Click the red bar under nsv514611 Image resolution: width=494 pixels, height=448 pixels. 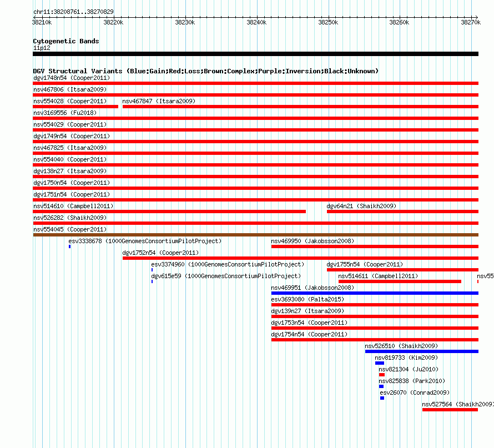click(x=400, y=281)
